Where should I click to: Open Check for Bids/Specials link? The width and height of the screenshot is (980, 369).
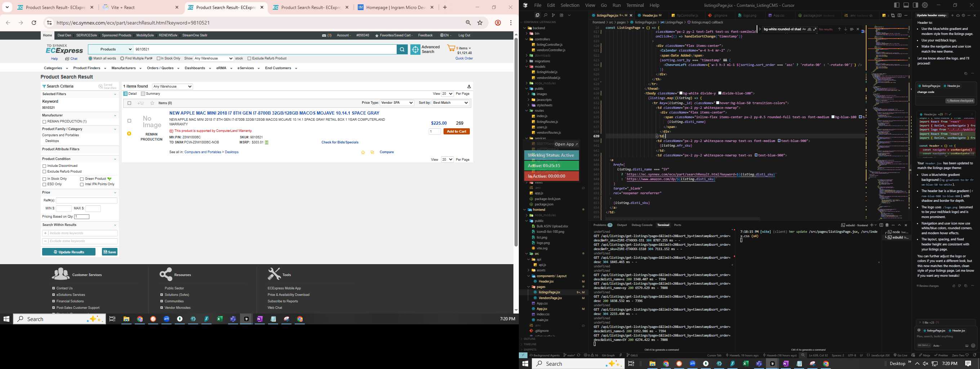[340, 143]
